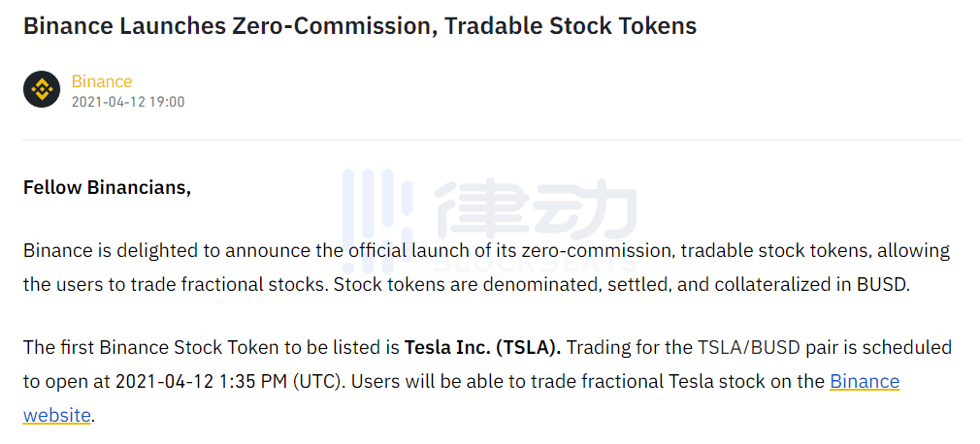The height and width of the screenshot is (444, 980).
Task: Click the article headline about Stock Tokens
Action: (360, 26)
